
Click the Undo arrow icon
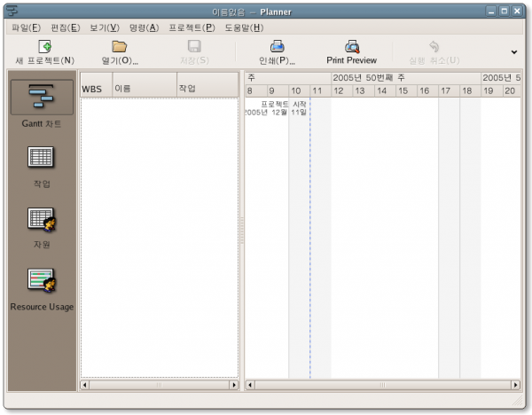(434, 46)
